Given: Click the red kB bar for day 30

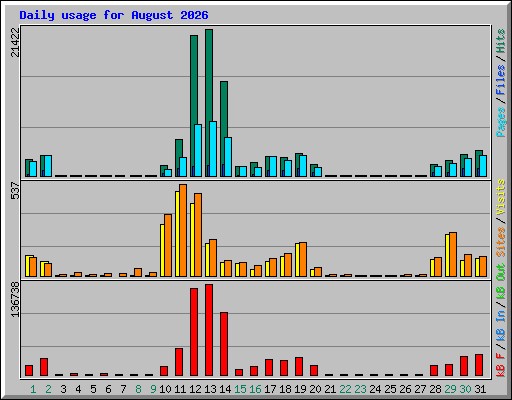Looking at the screenshot, I should [x=464, y=366].
